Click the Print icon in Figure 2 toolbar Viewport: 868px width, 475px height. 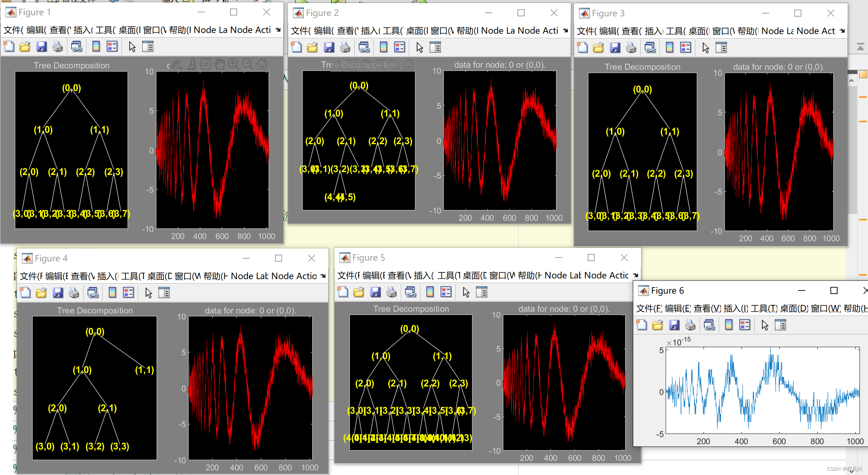click(x=345, y=47)
